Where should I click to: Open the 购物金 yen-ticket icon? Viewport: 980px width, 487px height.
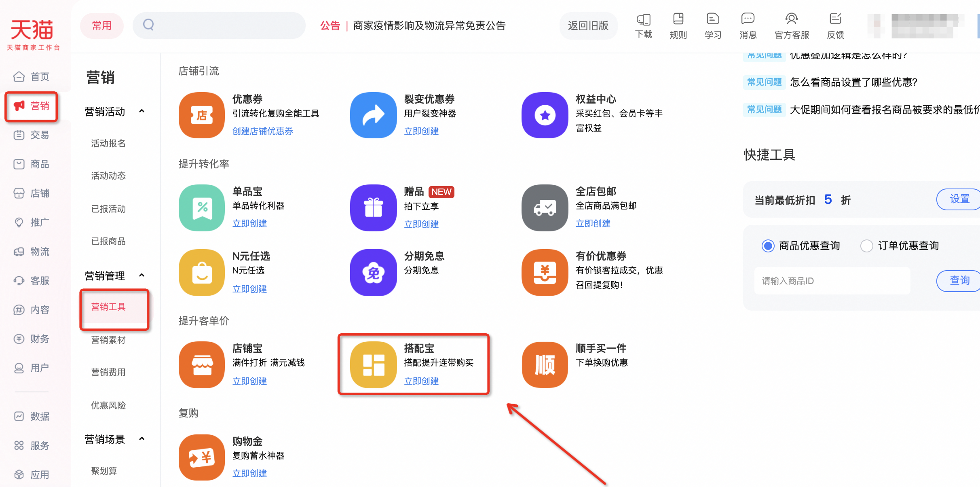click(x=202, y=457)
